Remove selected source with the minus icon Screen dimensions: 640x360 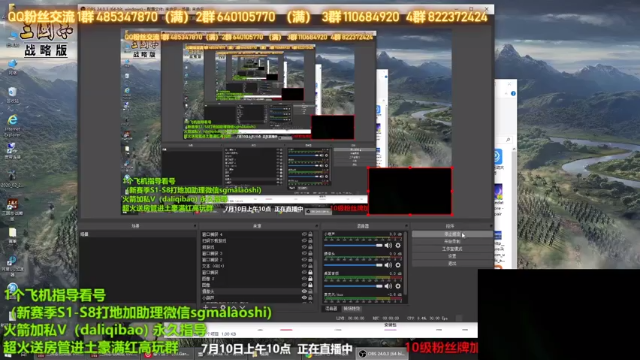tap(215, 308)
